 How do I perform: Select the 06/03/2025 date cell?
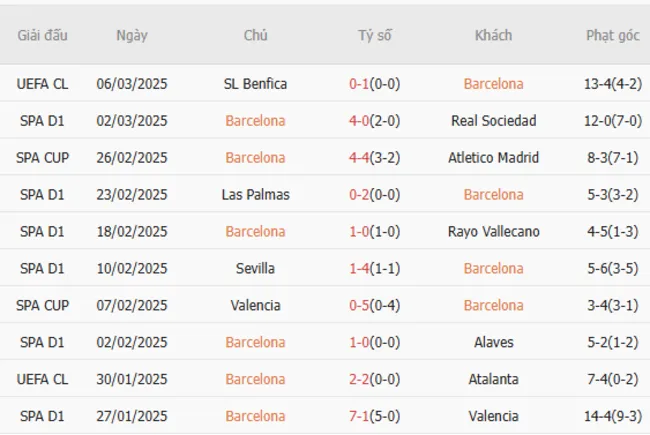[x=133, y=84]
